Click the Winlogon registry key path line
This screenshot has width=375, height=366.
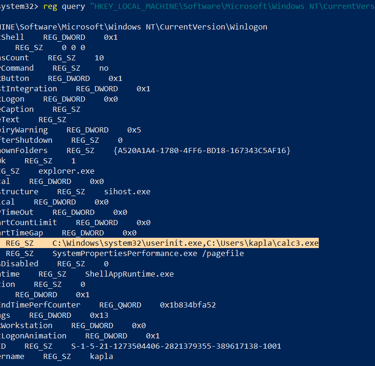tap(134, 27)
